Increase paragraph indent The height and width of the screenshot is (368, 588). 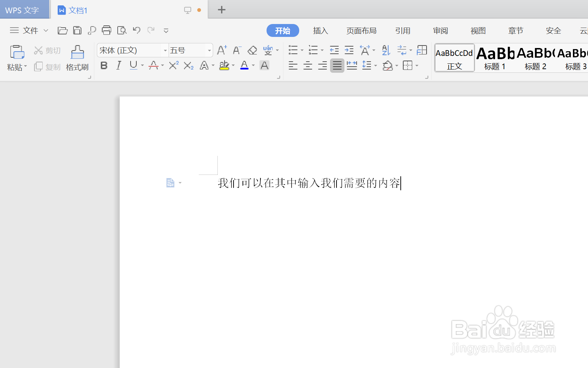(349, 50)
